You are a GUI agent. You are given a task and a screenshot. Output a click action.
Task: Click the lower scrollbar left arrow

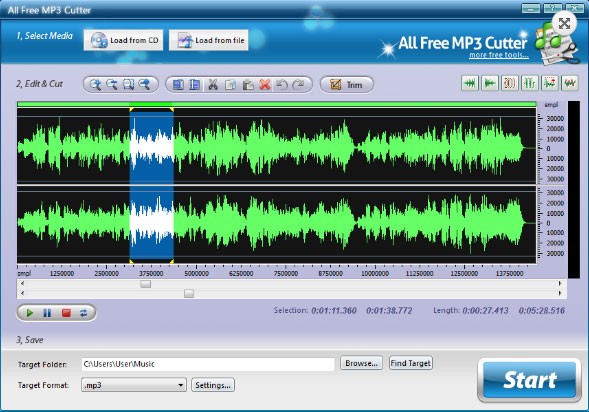tap(22, 293)
